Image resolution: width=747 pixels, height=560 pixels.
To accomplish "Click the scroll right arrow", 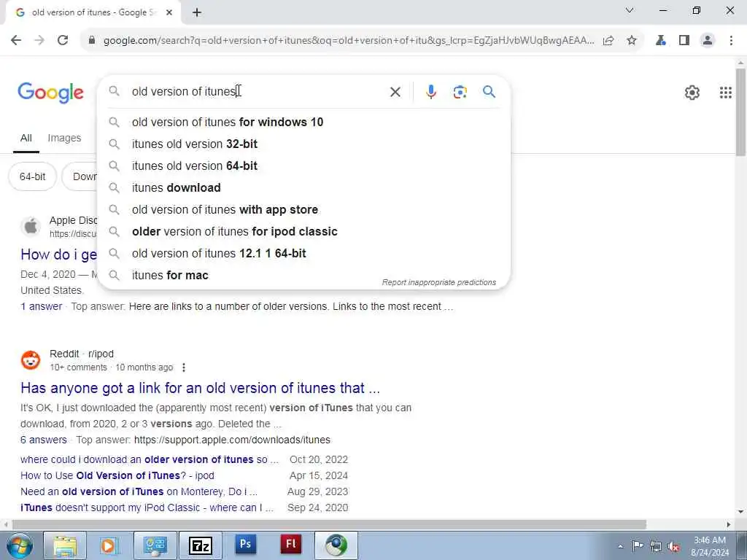I will [729, 524].
